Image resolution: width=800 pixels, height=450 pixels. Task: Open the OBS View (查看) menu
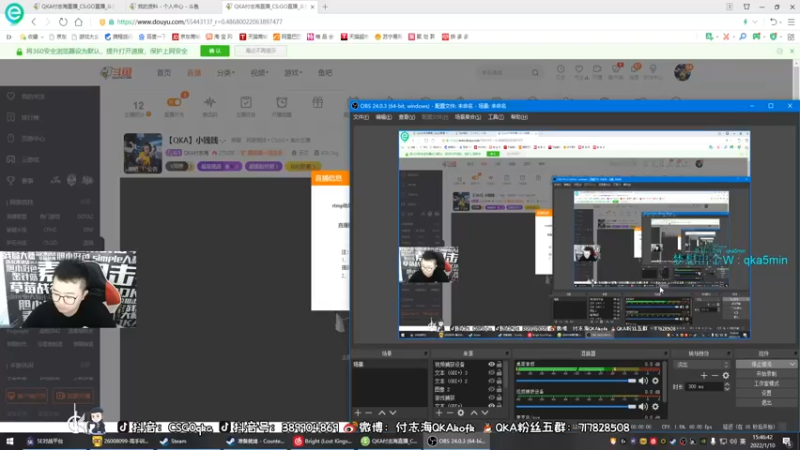tap(407, 117)
